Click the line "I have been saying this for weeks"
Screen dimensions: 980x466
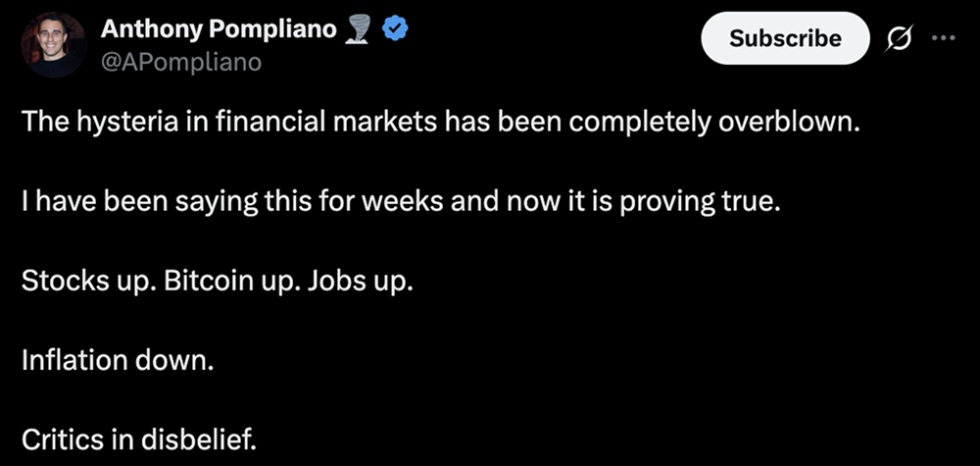(x=402, y=203)
